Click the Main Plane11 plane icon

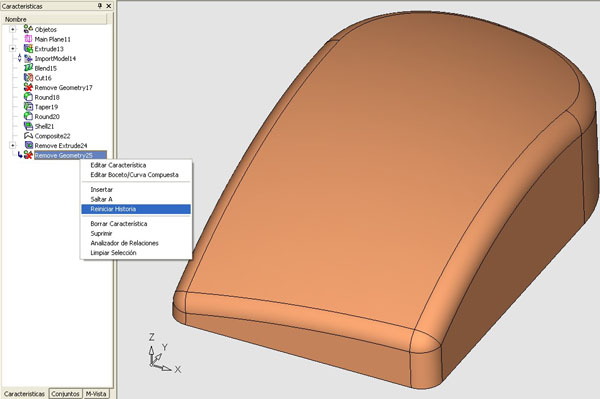point(28,39)
